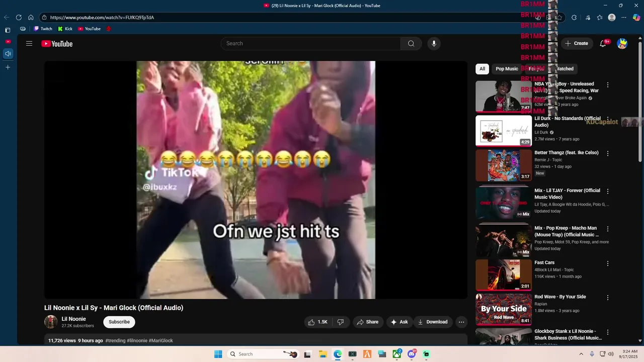The image size is (644, 362).
Task: Open Windows Start menu
Action: [218, 354]
